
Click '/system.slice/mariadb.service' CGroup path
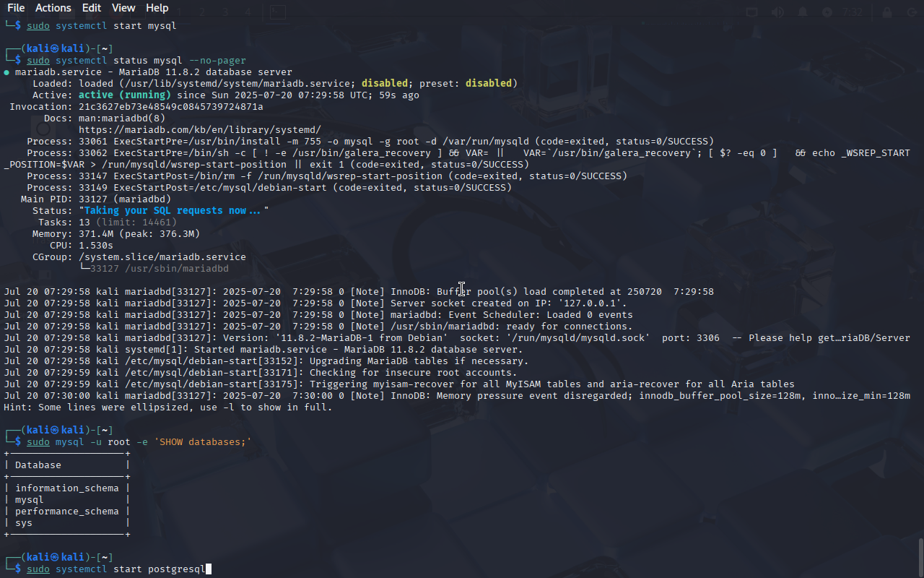pos(162,257)
